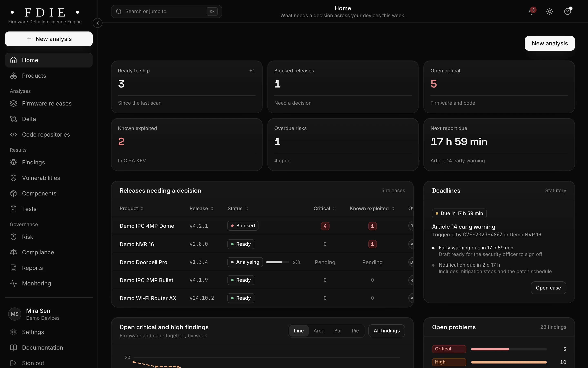Toggle light theme with sun icon

(x=550, y=11)
